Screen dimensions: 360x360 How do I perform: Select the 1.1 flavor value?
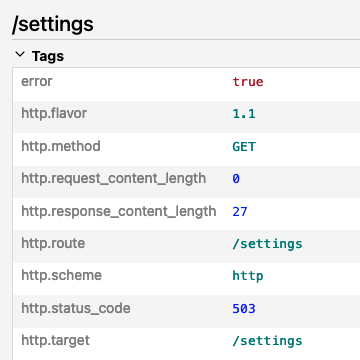(244, 114)
